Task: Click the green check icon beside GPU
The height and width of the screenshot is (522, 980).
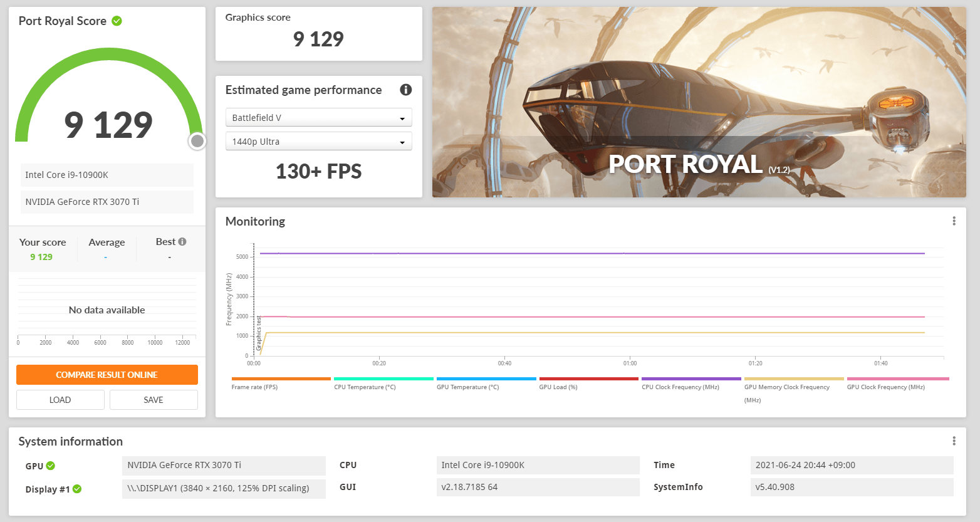Action: point(51,466)
